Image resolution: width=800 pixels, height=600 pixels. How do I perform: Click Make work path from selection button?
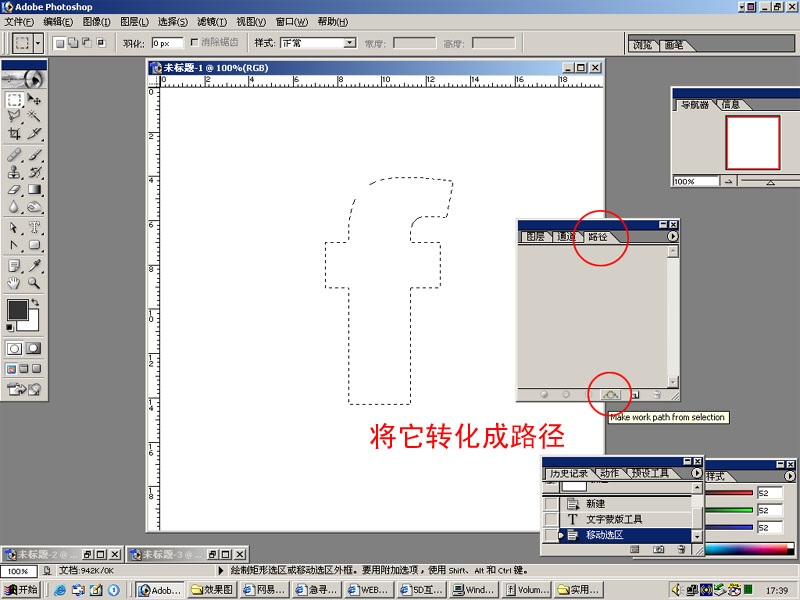pyautogui.click(x=610, y=394)
